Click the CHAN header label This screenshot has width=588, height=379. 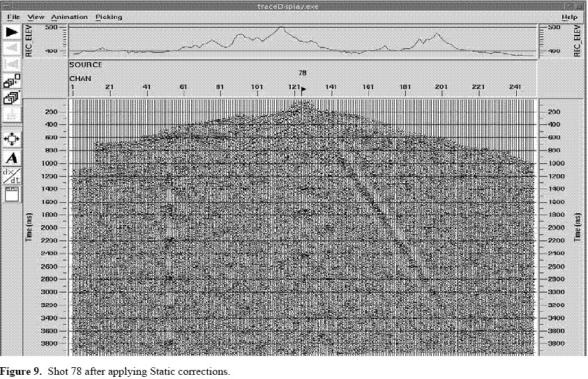pos(80,79)
